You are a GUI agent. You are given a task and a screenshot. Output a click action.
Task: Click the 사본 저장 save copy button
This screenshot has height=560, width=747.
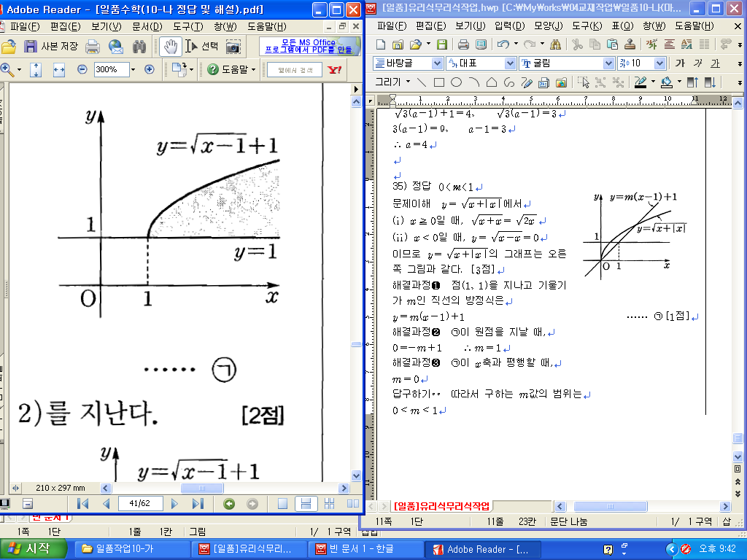point(51,47)
